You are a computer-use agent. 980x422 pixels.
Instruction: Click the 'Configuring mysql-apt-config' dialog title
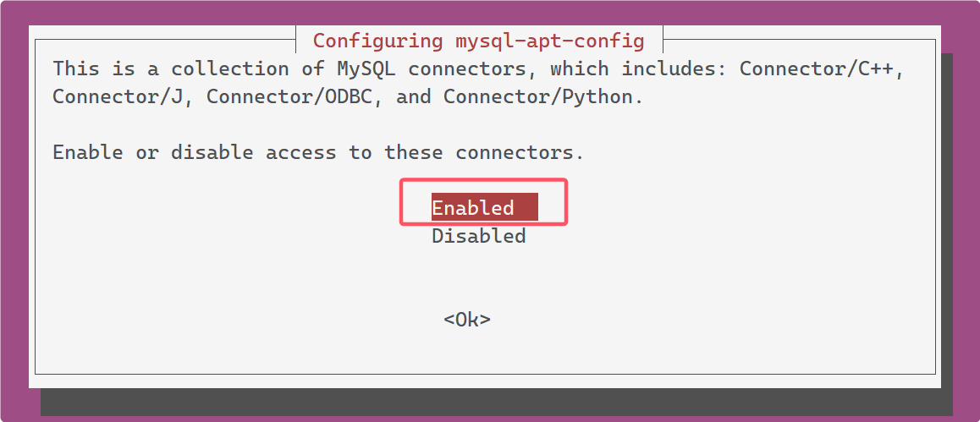[478, 41]
